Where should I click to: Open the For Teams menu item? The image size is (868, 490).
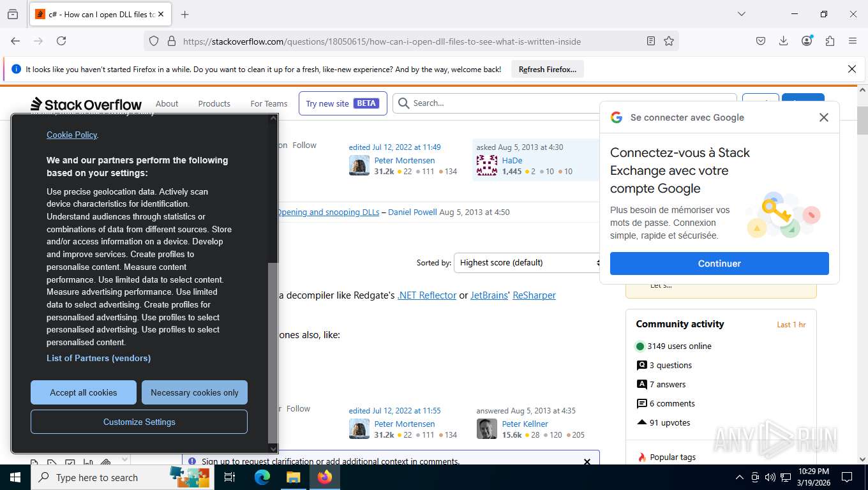tap(269, 103)
